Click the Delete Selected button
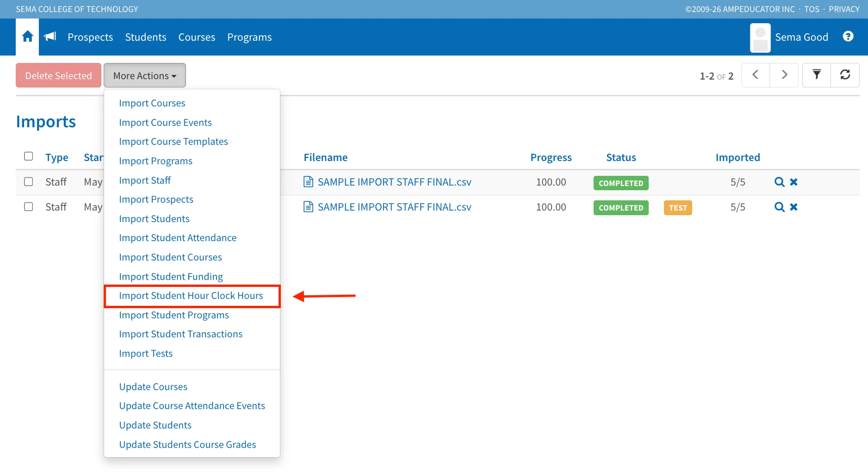Screen dimensions: 868x472 pyautogui.click(x=58, y=75)
